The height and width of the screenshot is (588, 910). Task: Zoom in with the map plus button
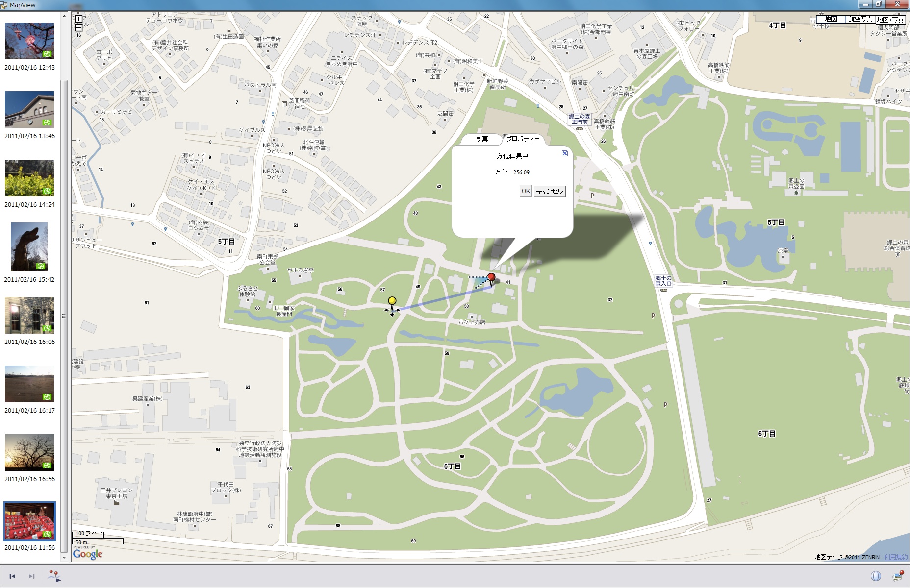pyautogui.click(x=78, y=19)
